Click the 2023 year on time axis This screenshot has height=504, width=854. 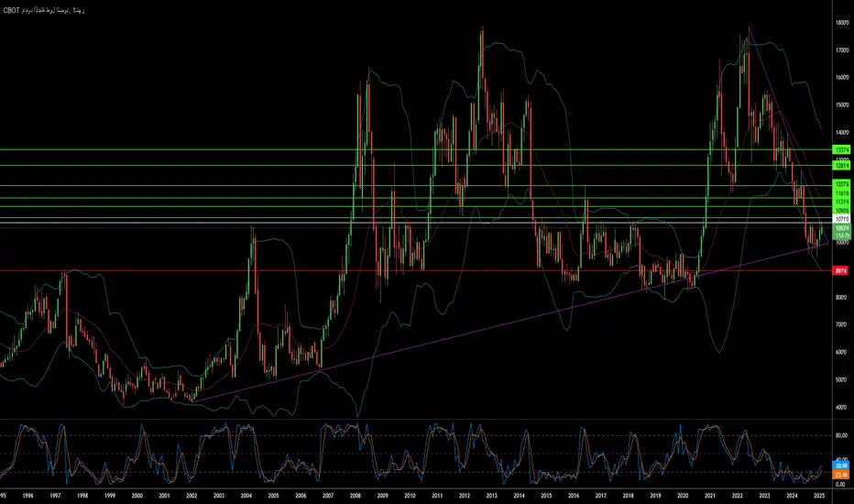(x=765, y=496)
